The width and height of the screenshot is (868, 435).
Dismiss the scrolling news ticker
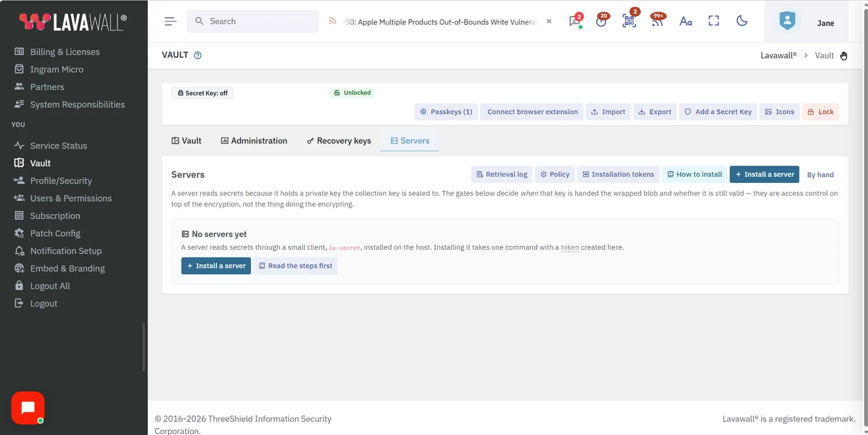[x=549, y=21]
